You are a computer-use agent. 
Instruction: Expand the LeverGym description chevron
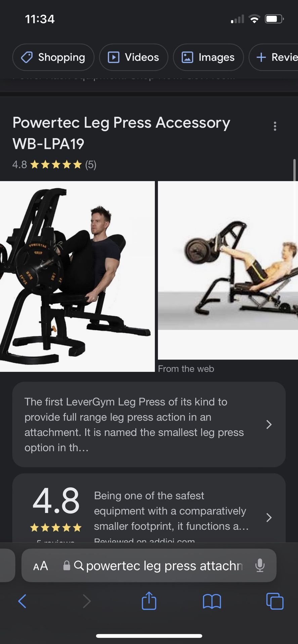pyautogui.click(x=269, y=425)
